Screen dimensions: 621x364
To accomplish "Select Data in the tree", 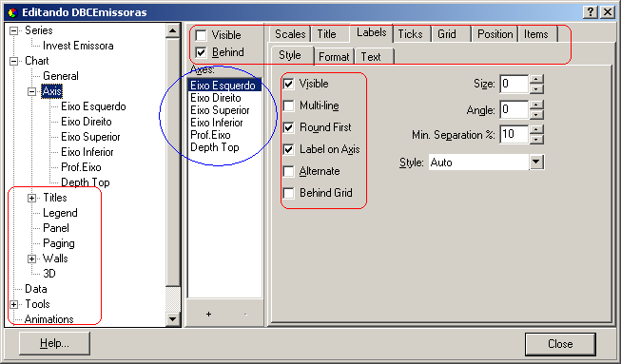I will [35, 289].
